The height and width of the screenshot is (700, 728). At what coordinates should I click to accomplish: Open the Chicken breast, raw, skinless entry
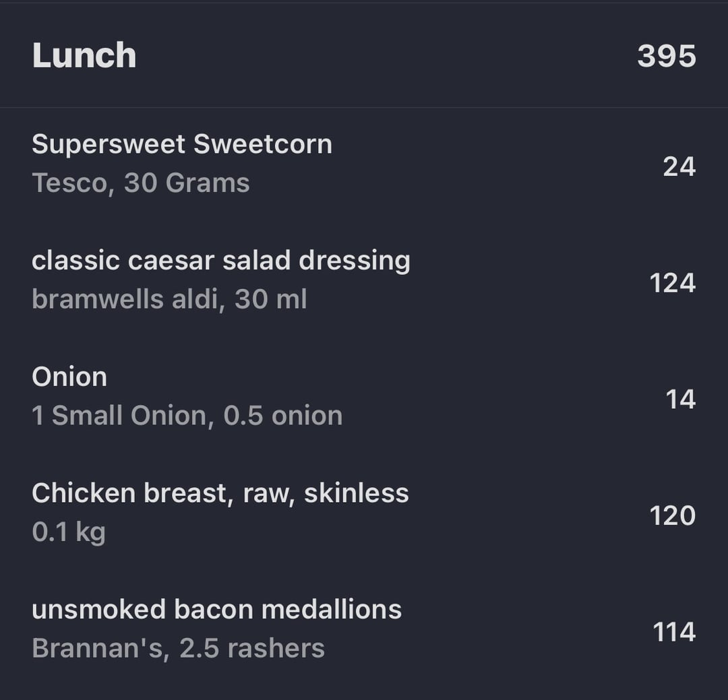(220, 493)
